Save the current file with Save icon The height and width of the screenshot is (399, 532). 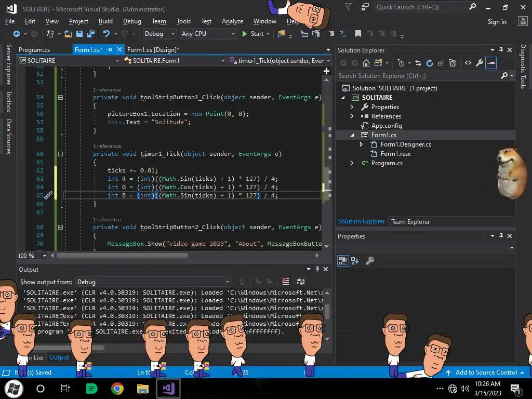click(79, 34)
